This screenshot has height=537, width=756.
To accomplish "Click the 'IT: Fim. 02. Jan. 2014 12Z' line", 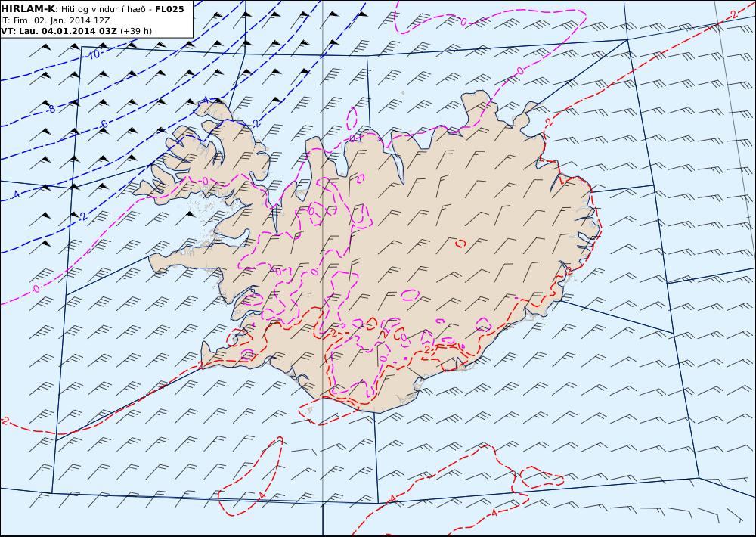I will tap(56, 20).
